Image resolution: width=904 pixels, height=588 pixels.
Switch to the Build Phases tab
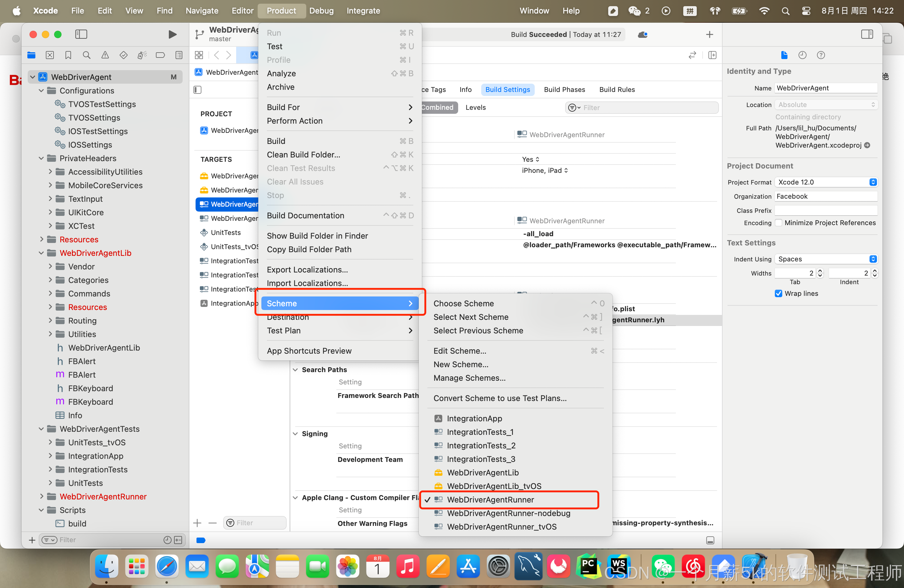pos(564,89)
